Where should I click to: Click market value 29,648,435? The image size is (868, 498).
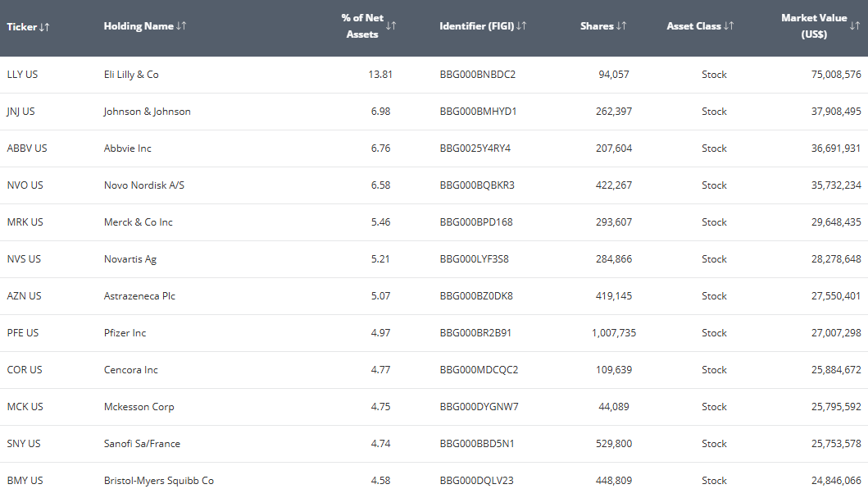tap(837, 222)
